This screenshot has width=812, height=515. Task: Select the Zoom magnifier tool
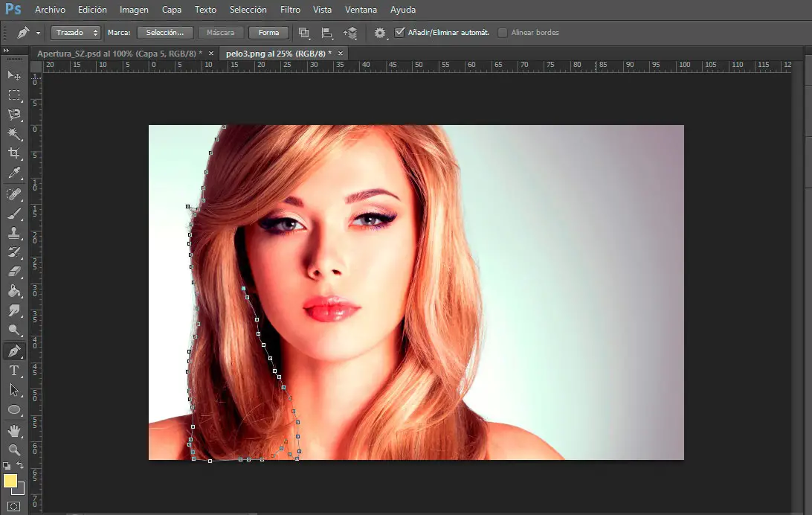[14, 450]
